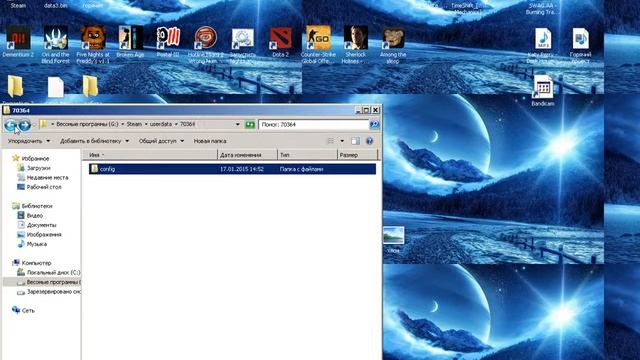Open the Упорядочить menu
Viewport: 640px width, 360px height.
point(29,141)
